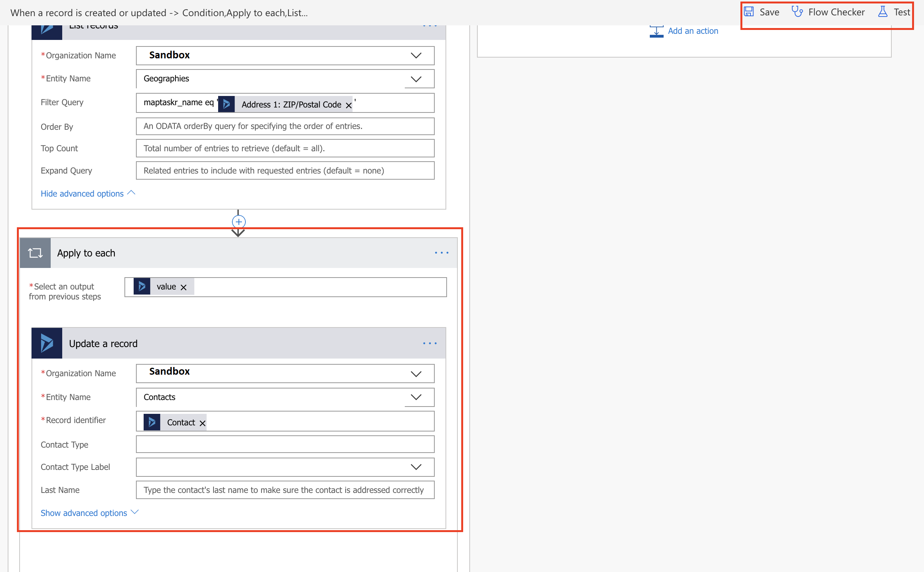Click the Add an action icon
Viewport: 924px width, 572px height.
pyautogui.click(x=656, y=31)
